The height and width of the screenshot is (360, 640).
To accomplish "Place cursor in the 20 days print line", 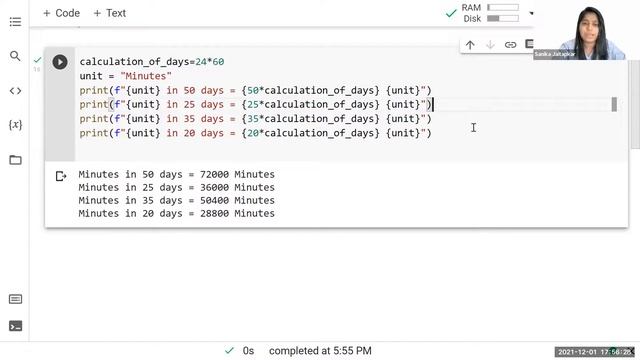I will pos(256,133).
